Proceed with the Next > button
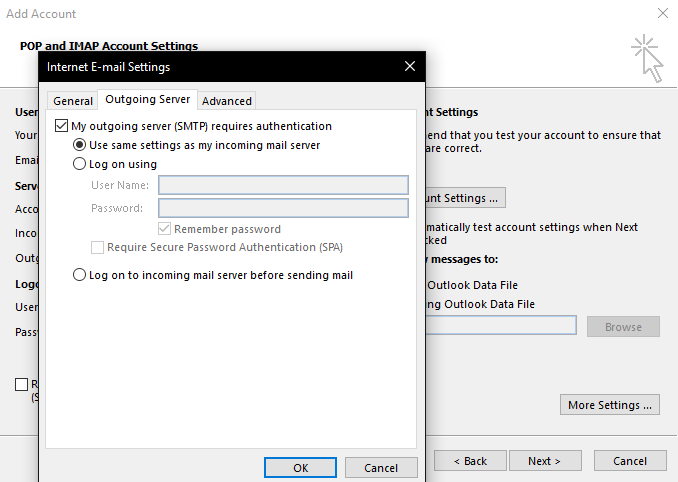 (x=545, y=461)
